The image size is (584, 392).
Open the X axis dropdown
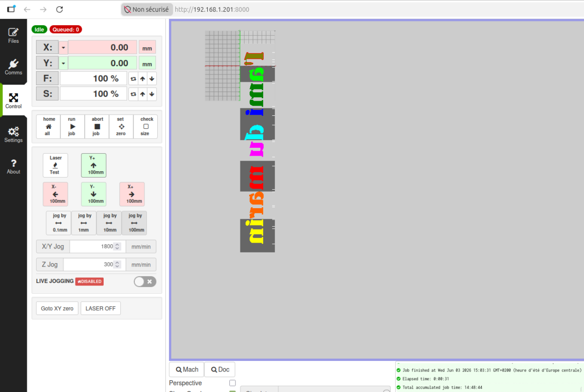tap(64, 48)
